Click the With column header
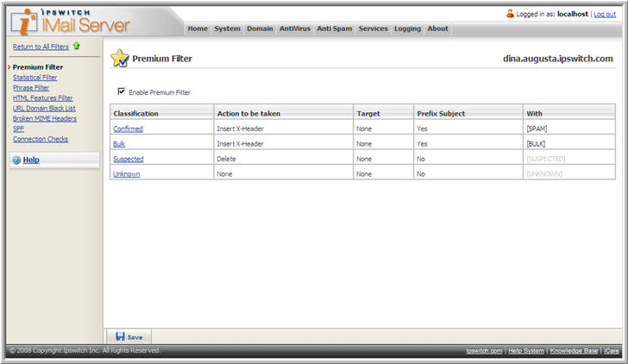This screenshot has height=364, width=628. coord(534,113)
